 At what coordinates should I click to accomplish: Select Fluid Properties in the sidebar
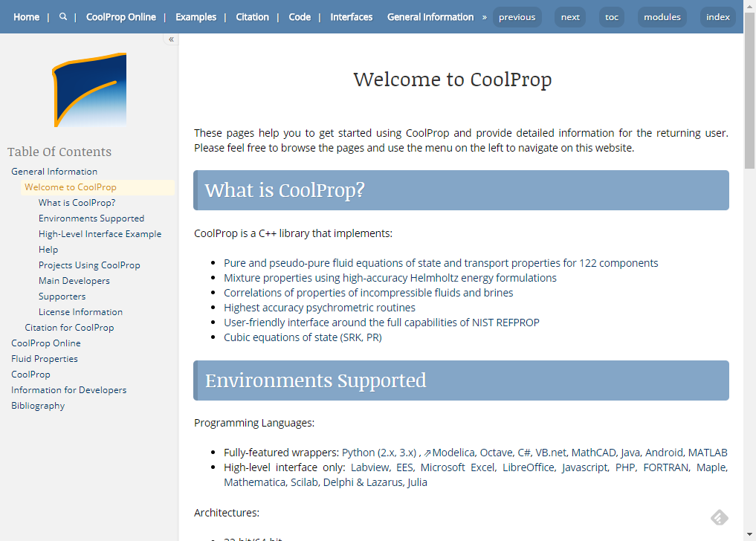(x=45, y=358)
